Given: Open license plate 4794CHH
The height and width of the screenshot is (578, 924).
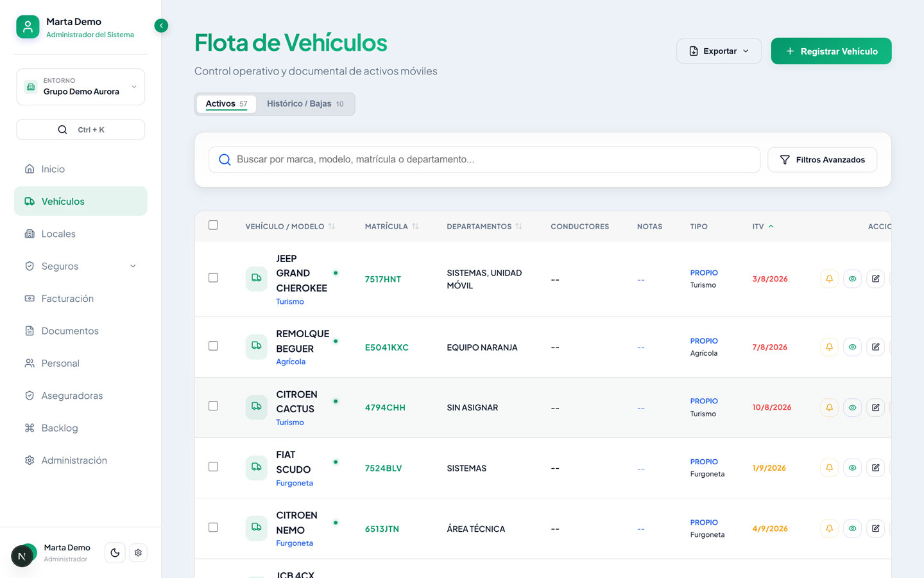Looking at the screenshot, I should [385, 408].
